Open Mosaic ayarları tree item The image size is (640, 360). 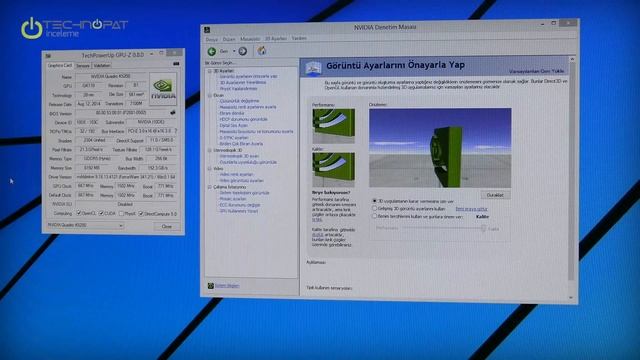[233, 199]
